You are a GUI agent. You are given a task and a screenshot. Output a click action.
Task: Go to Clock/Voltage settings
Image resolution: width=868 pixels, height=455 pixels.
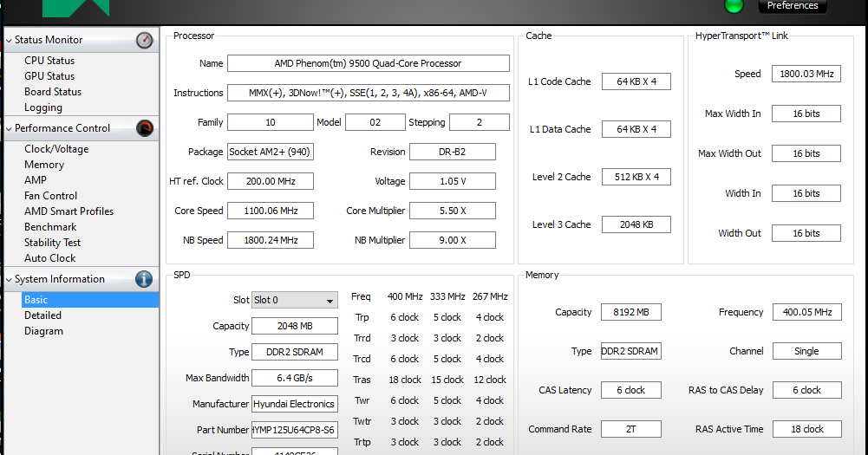pos(56,149)
